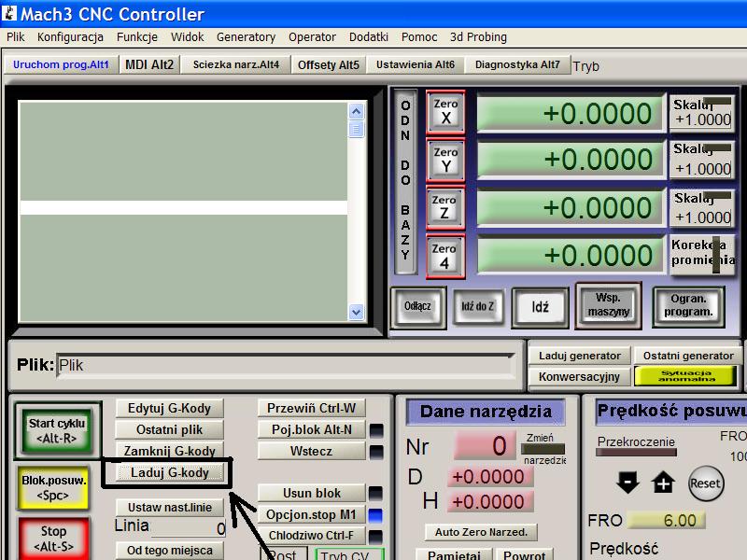Viewport: 747px width, 560px height.
Task: Switch to Uruchom prog. Alt1 tab
Action: coord(61,64)
